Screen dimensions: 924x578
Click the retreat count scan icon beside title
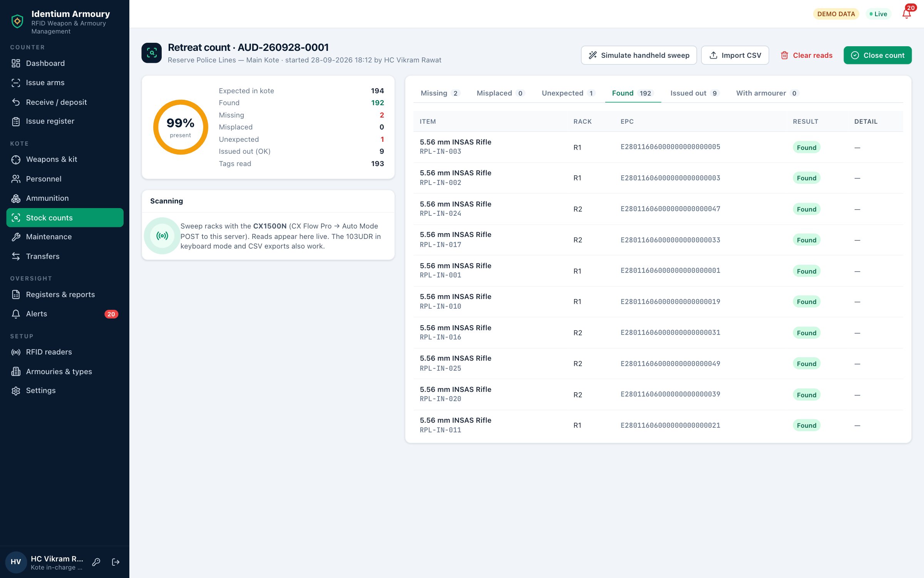152,53
